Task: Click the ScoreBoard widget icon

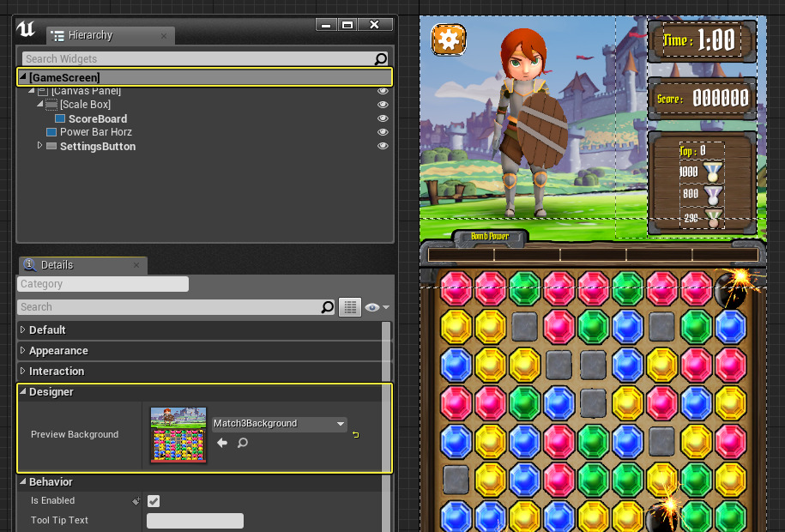Action: (60, 118)
